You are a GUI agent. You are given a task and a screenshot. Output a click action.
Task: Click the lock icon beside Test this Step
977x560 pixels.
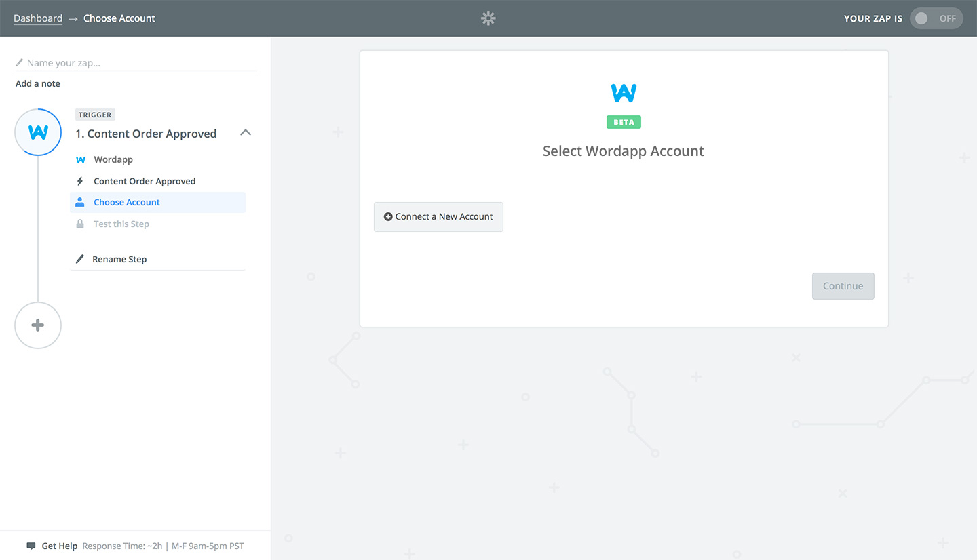coord(80,224)
